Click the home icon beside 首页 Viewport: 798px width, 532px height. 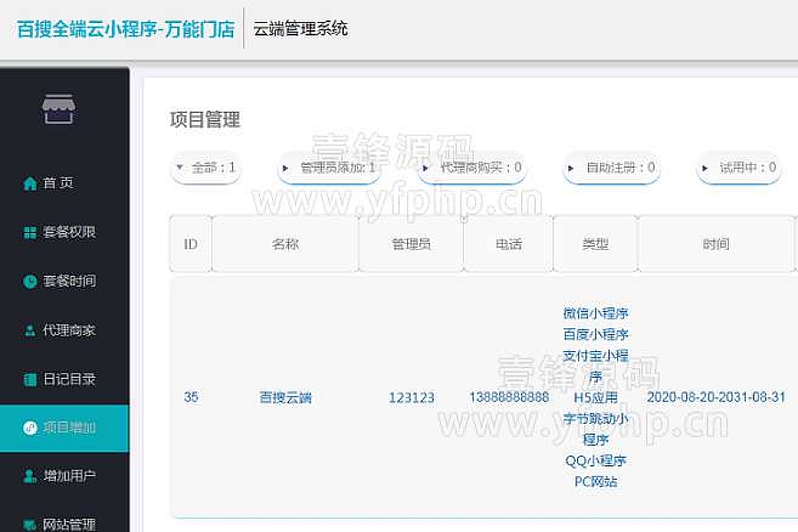pos(30,184)
